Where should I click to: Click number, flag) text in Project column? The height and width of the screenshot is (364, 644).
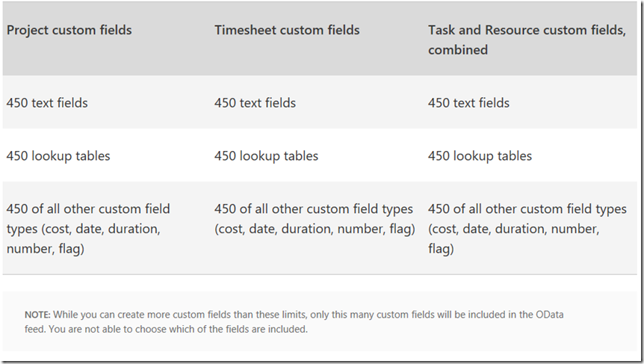45,249
